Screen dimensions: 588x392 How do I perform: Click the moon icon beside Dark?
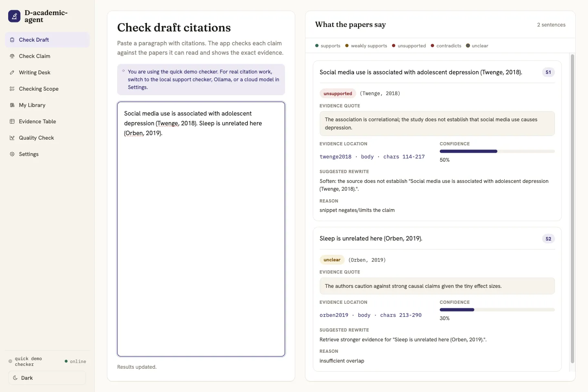pyautogui.click(x=15, y=378)
